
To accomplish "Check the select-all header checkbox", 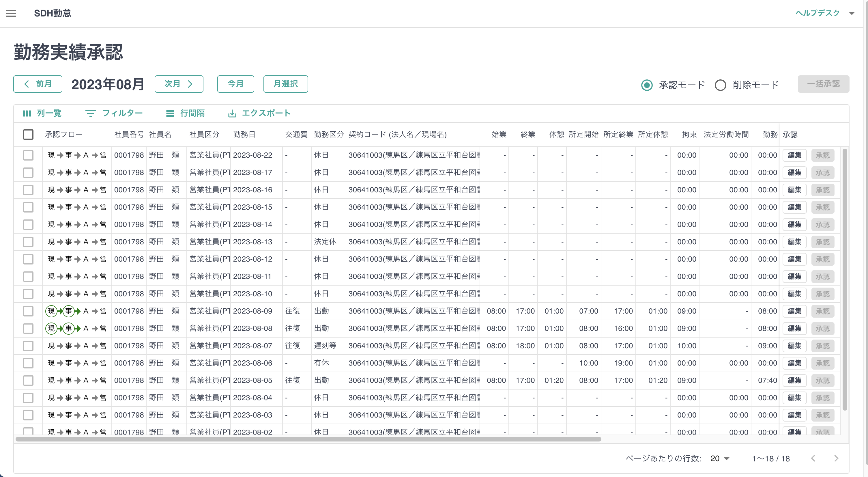I will tap(28, 135).
